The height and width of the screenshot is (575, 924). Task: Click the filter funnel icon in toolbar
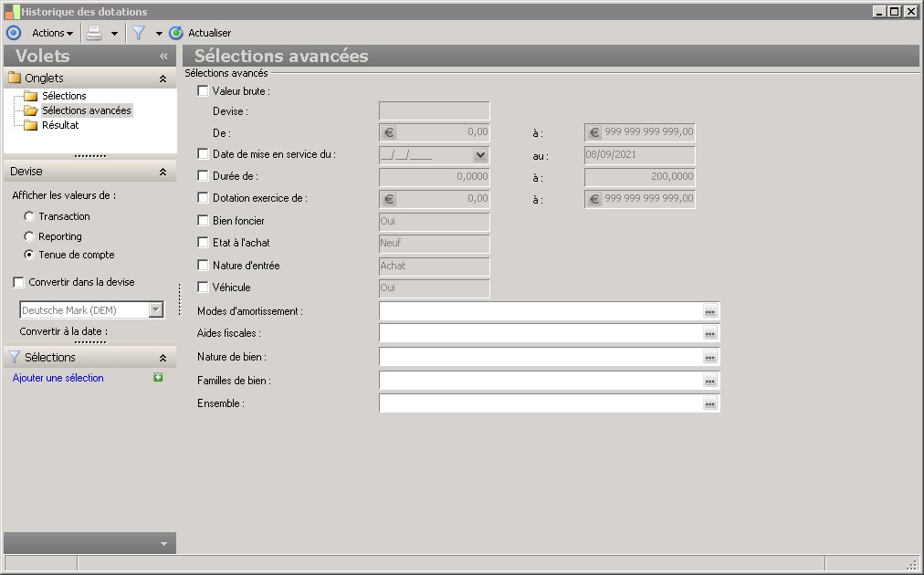coord(139,33)
